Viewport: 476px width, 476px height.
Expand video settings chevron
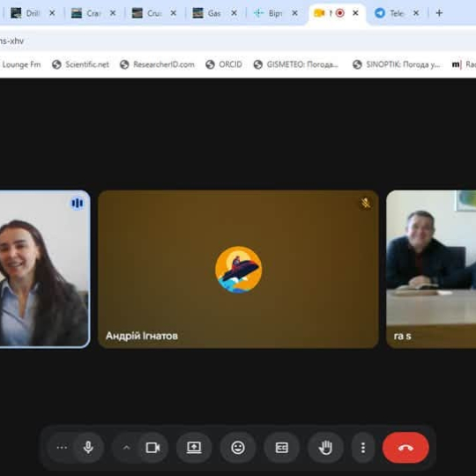click(x=127, y=448)
